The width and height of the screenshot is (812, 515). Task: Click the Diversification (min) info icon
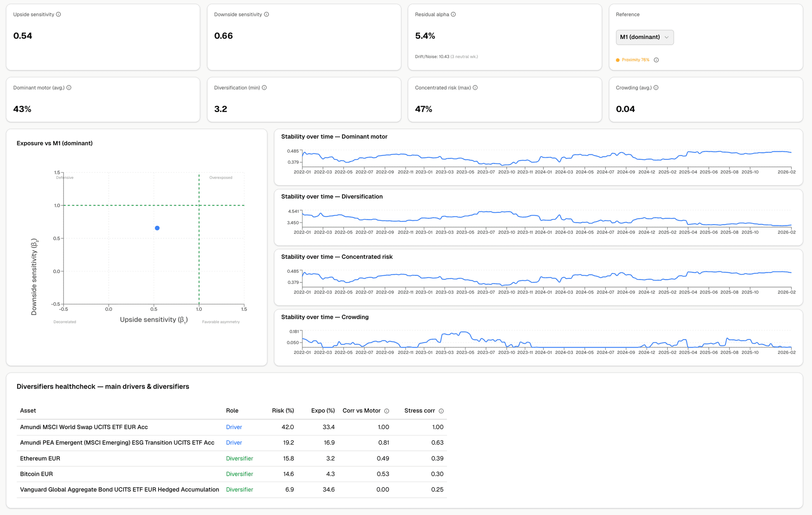tap(264, 88)
